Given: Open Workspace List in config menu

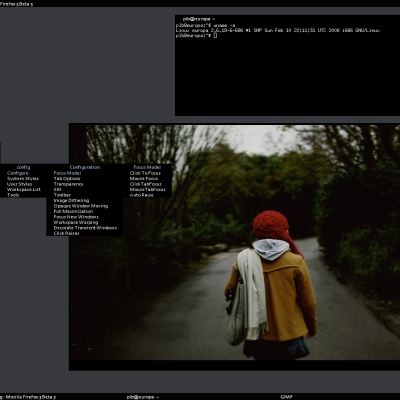Looking at the screenshot, I should (23, 189).
